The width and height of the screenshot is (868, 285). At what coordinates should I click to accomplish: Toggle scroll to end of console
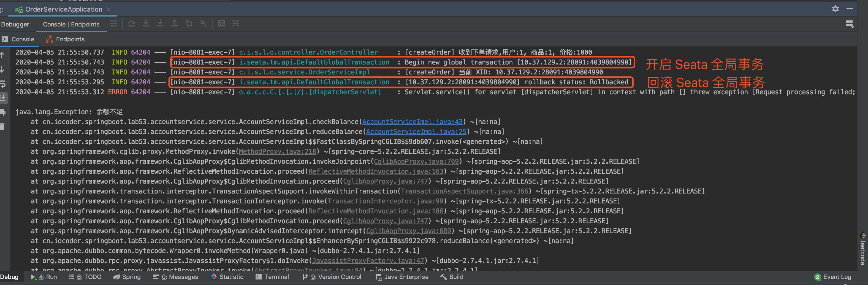[x=3, y=98]
